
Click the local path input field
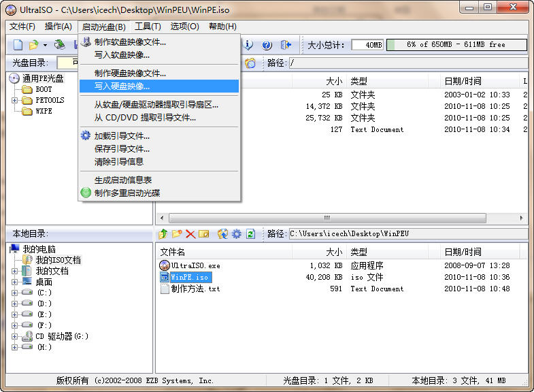[407, 233]
